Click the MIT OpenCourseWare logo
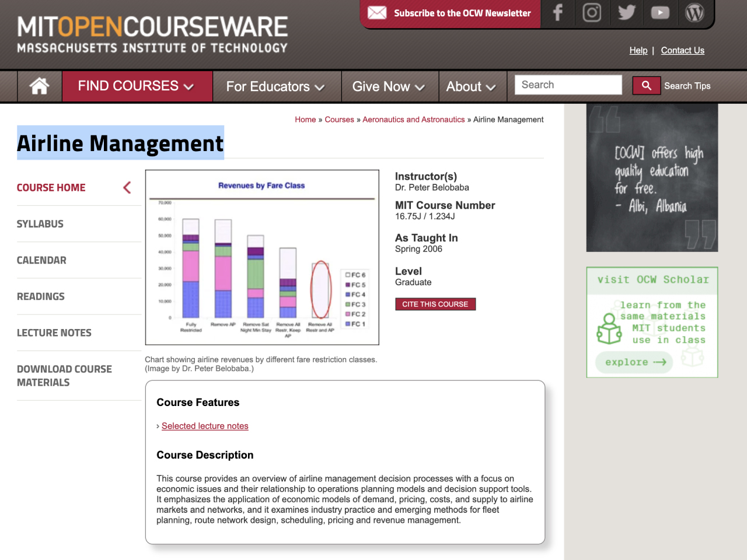 pyautogui.click(x=152, y=34)
